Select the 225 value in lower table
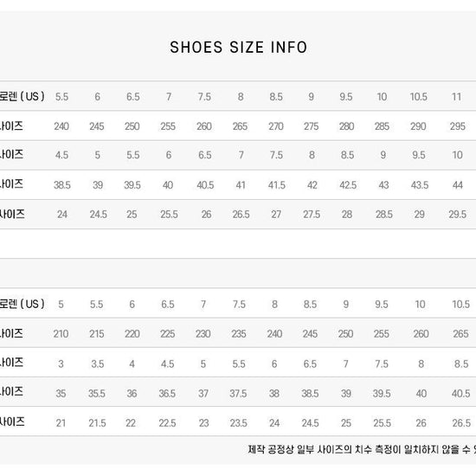Image resolution: width=476 pixels, height=476 pixels. tap(168, 334)
